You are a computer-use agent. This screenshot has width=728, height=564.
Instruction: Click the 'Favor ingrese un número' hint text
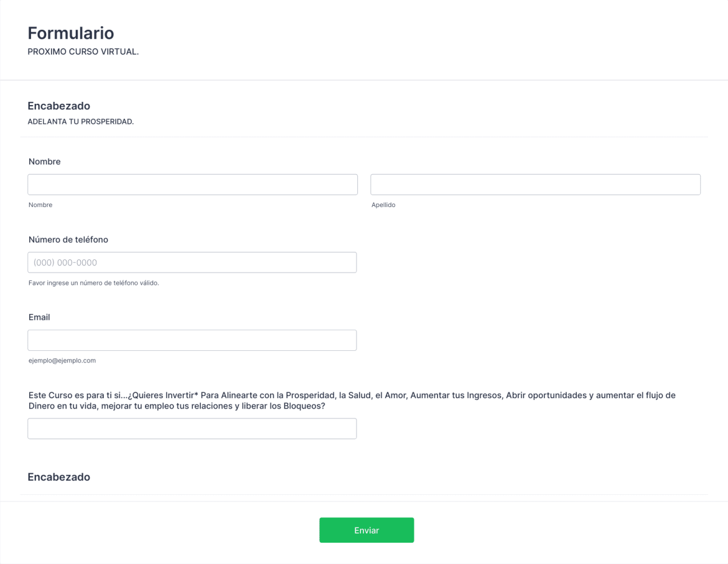click(93, 283)
